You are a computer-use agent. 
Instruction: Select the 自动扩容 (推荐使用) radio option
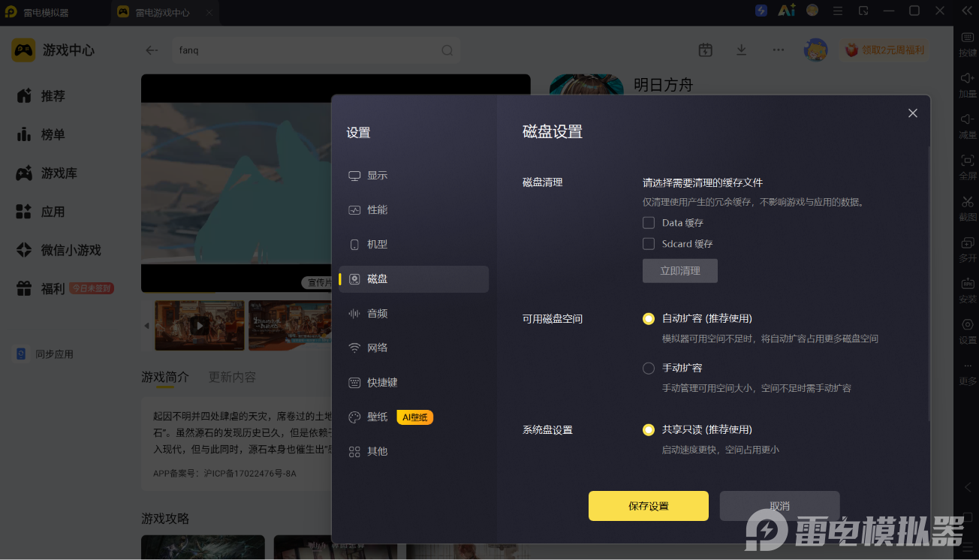click(x=649, y=318)
